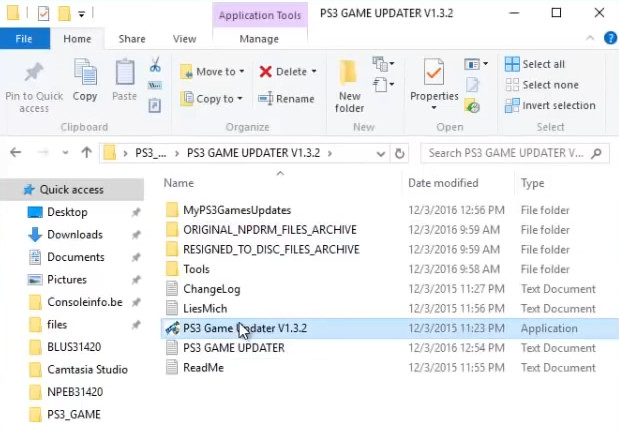The image size is (619, 432).
Task: Click the Rename button
Action: pyautogui.click(x=286, y=99)
